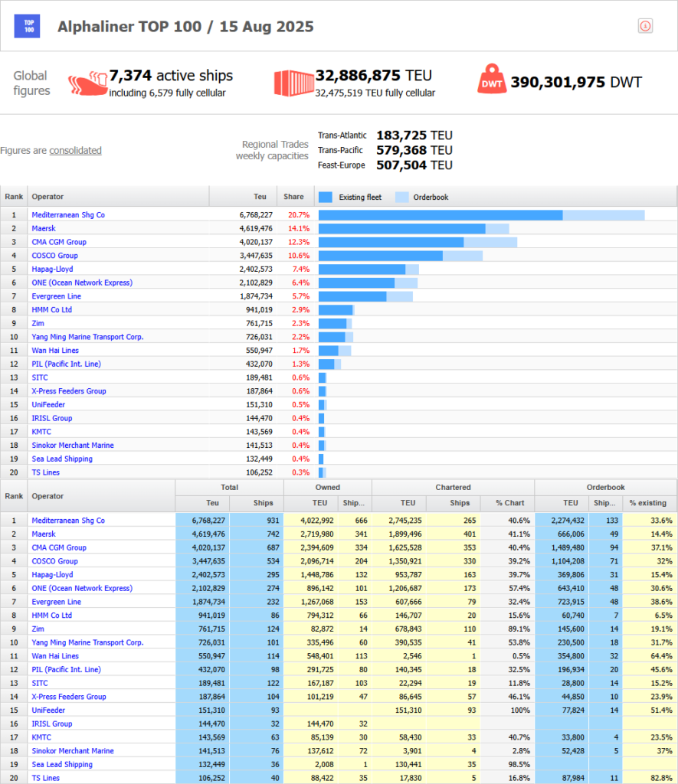This screenshot has height=784, width=678.
Task: Click the Hapag-Lloyd operator link
Action: (x=52, y=269)
